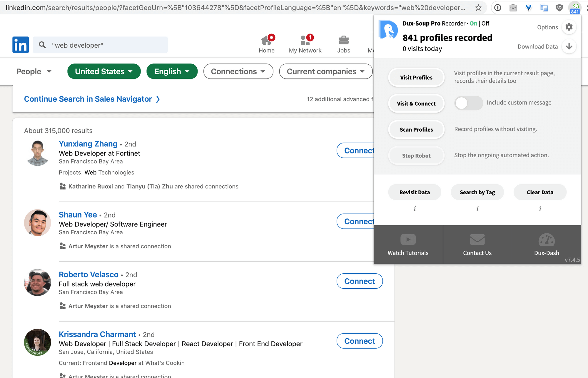Screen dimensions: 588x378
Task: Toggle Include custom message switch
Action: click(x=468, y=103)
